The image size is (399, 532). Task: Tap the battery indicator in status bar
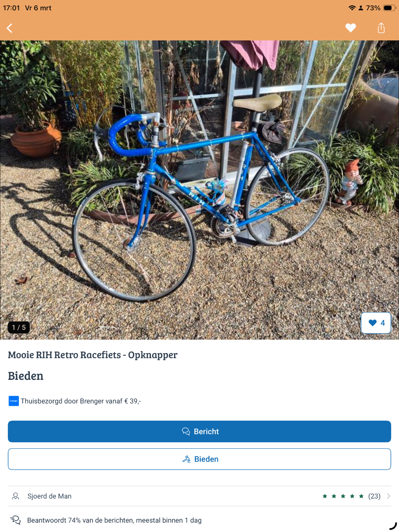(x=389, y=8)
